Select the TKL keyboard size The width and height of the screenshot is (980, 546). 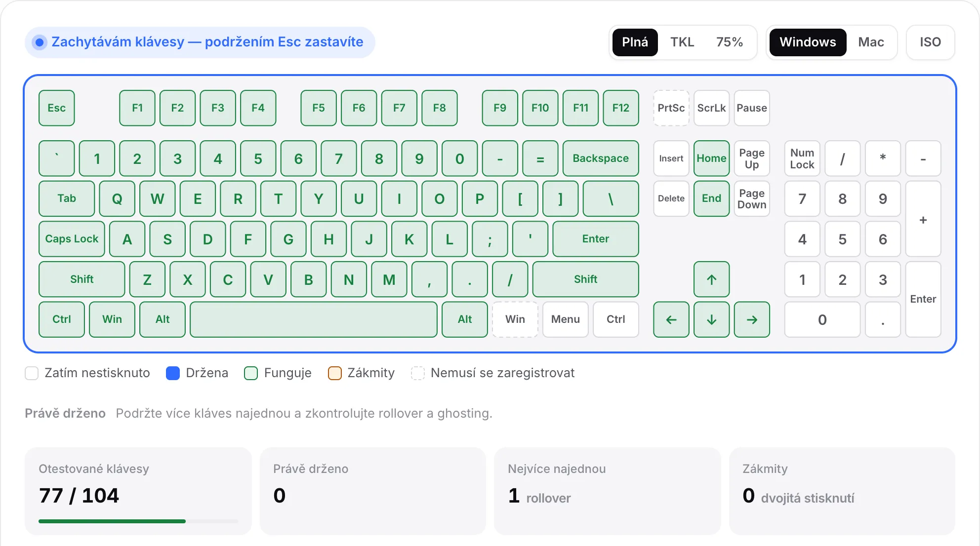(x=682, y=42)
